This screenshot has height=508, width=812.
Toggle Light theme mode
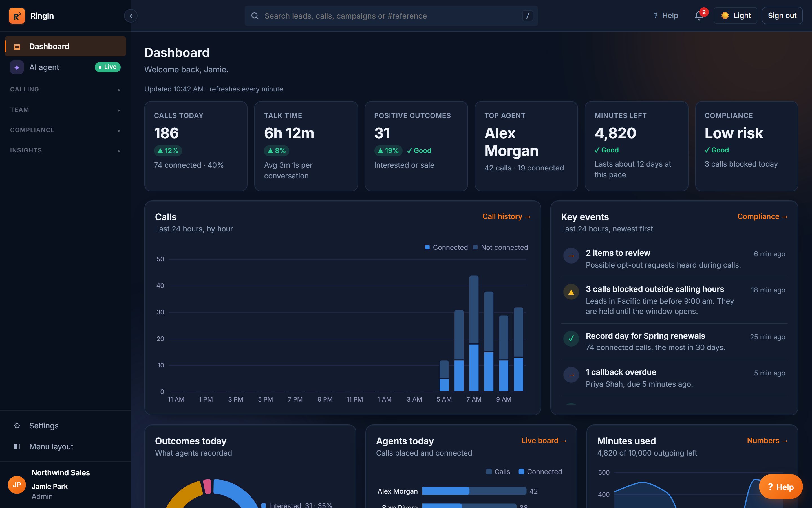pyautogui.click(x=735, y=16)
